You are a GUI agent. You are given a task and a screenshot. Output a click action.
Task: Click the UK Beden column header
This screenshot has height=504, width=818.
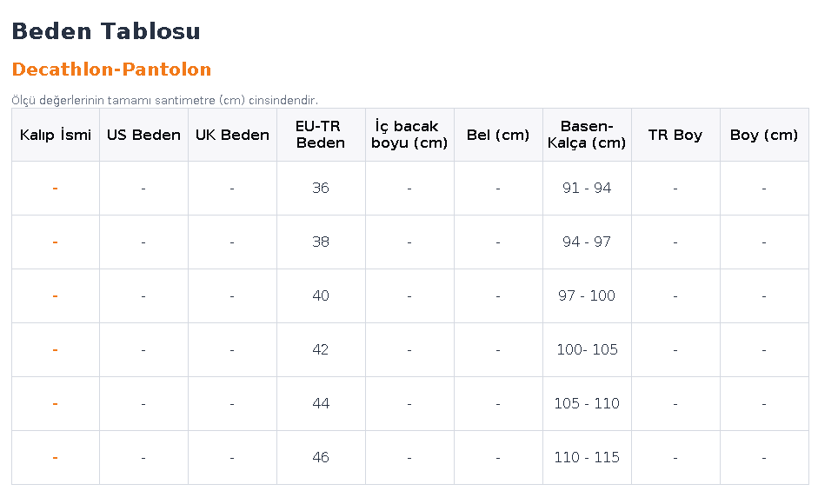(x=233, y=135)
